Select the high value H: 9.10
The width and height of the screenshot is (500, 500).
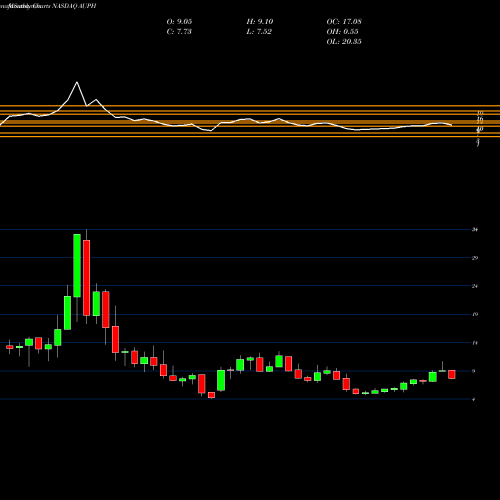click(x=260, y=22)
